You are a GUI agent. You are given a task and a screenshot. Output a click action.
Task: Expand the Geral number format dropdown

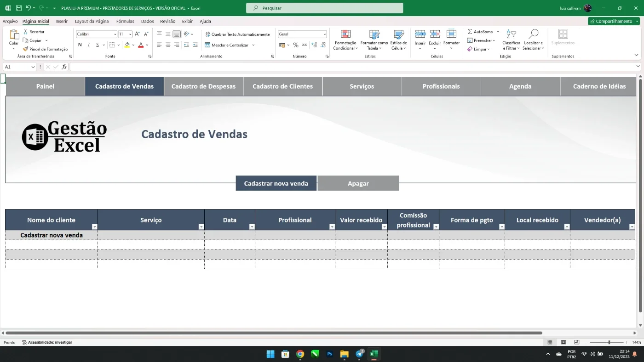[x=324, y=34]
